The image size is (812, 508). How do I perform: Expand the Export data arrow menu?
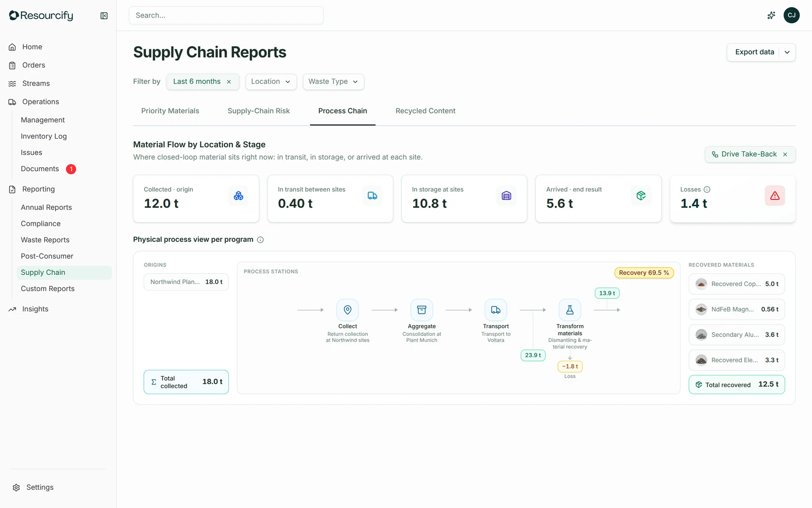pos(787,52)
